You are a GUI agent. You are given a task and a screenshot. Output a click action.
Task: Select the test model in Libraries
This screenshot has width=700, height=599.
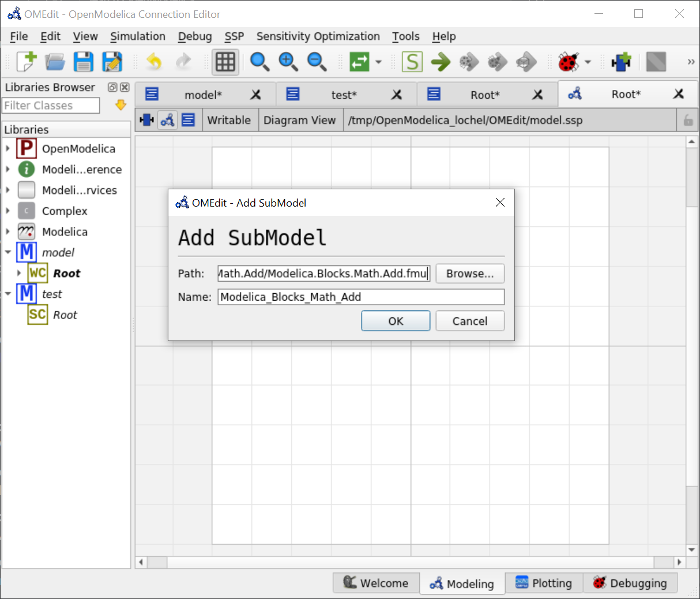(x=52, y=294)
